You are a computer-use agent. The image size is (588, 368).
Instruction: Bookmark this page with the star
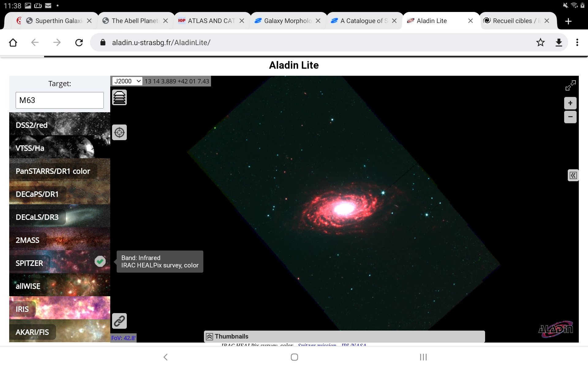tap(541, 42)
